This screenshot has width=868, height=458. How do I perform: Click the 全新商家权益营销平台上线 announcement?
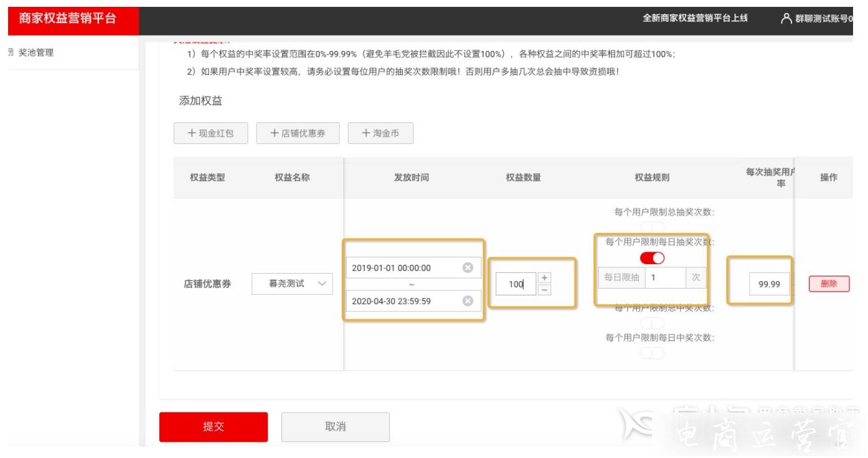coord(696,18)
